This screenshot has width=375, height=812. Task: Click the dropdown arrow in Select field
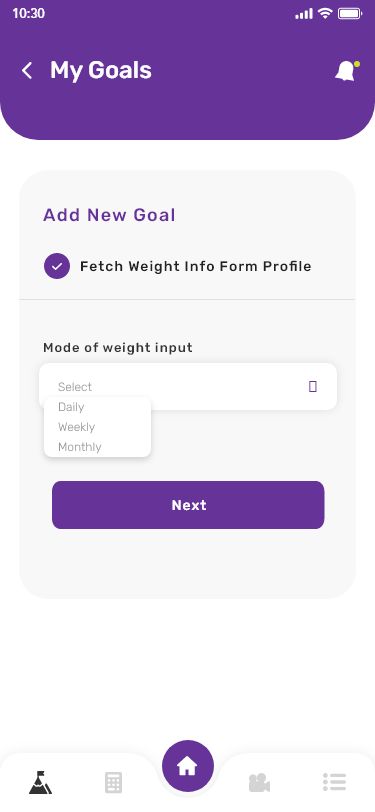[313, 386]
